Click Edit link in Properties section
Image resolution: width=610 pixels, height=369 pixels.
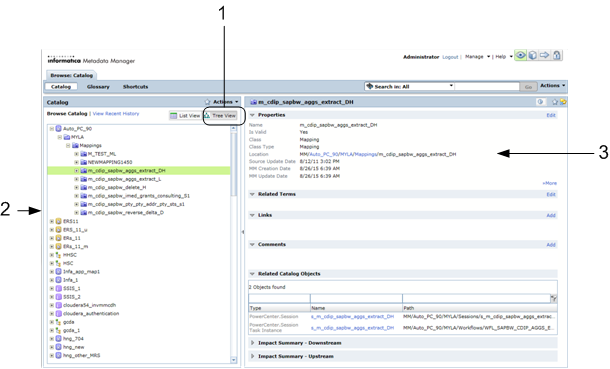[551, 115]
